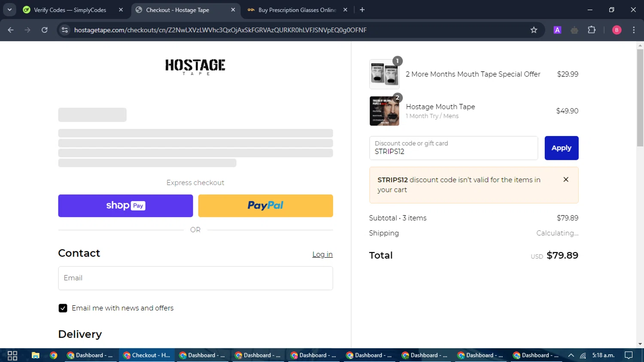Open Windows Task View icon
This screenshot has width=644, height=362.
point(12,355)
